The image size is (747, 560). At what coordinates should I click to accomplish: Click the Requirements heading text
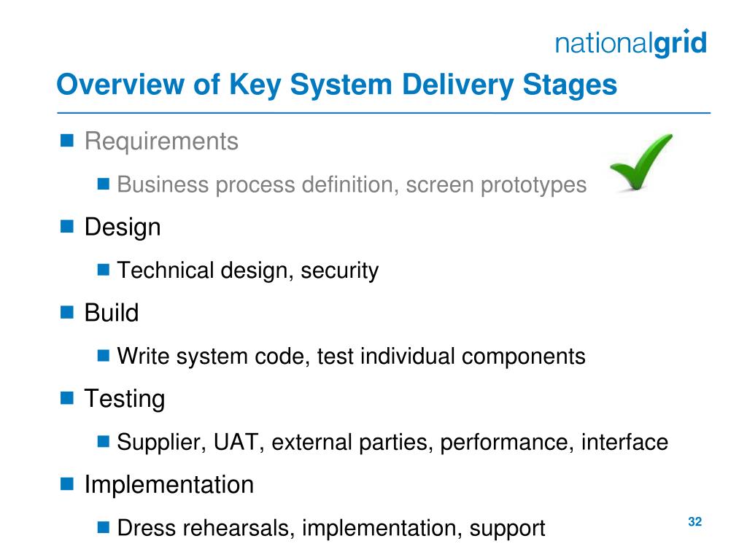[161, 141]
